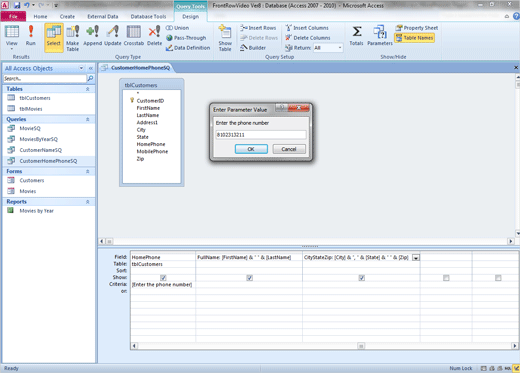Click OK in Enter Parameter Value dialog

(251, 149)
